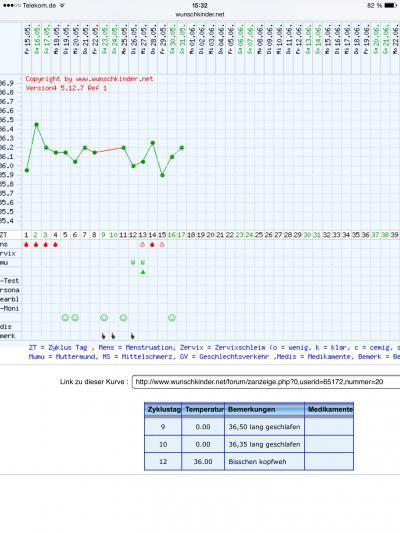
Task: Click the '36.00' temperature cell in table
Action: pyautogui.click(x=203, y=462)
